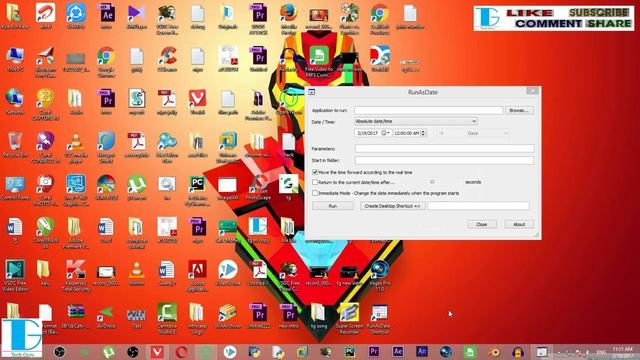Screen dimensions: 640x360
Task: Open the Recycle Bin desktop icon
Action: [15, 145]
